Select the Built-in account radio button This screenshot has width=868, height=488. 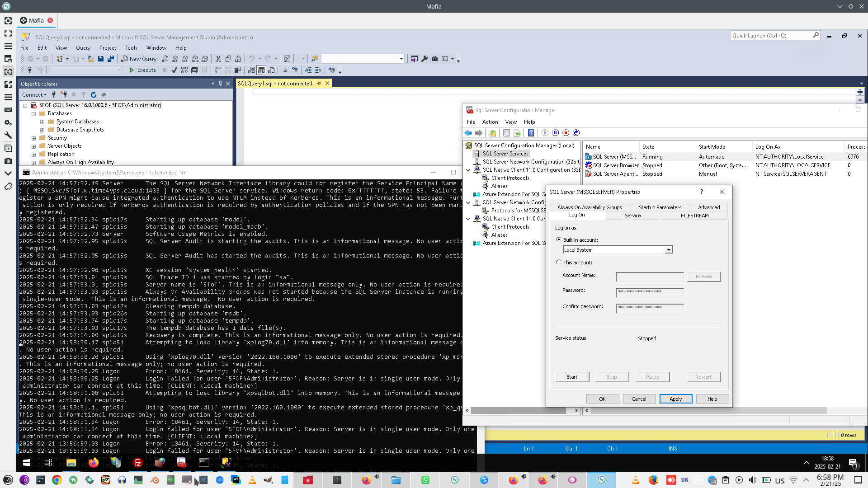click(x=559, y=239)
